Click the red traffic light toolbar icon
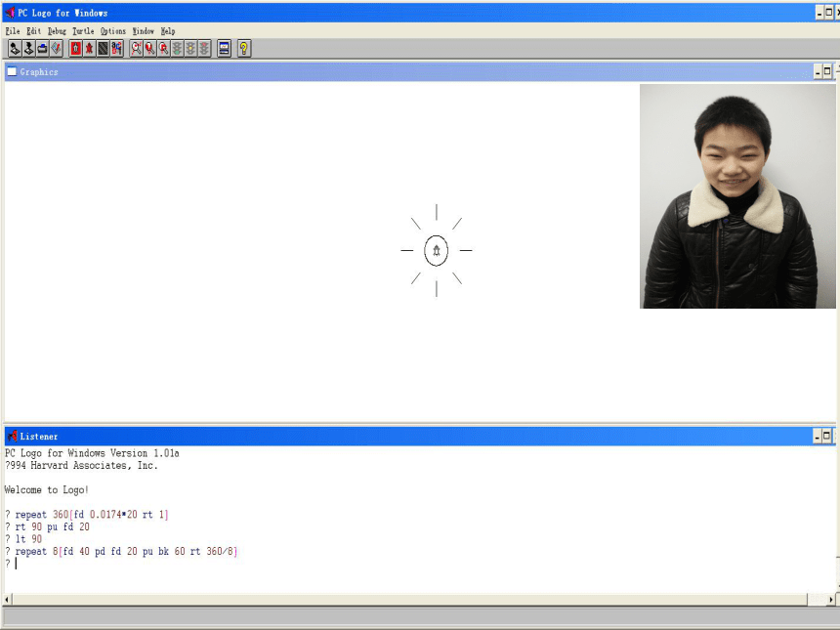Screen dimensions: 840x630 [205, 49]
